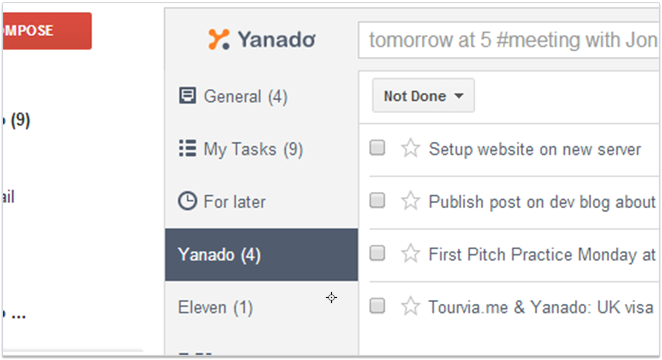Screen dimensions: 662x360
Task: Tick the Tourvia.me & Yanado UK visa checkbox
Action: tap(377, 306)
